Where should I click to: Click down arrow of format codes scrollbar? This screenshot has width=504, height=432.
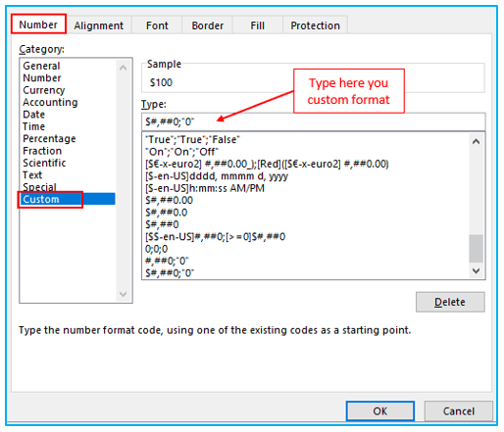[x=476, y=270]
